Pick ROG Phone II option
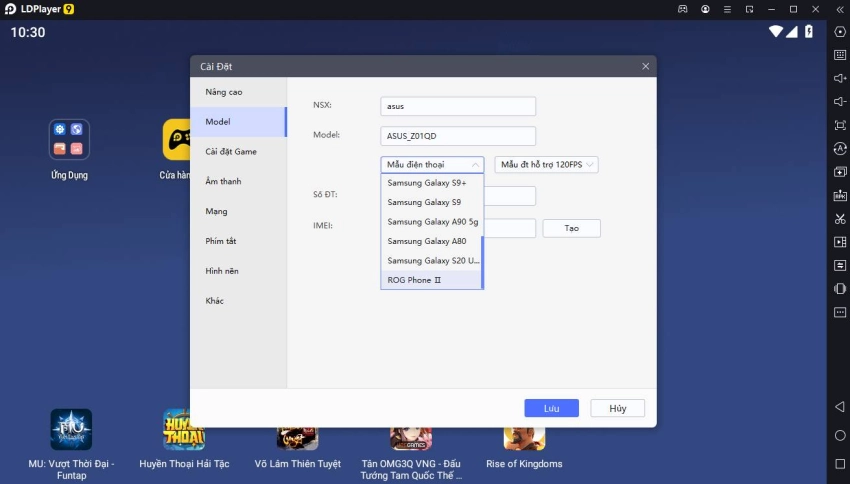Image resolution: width=850 pixels, height=484 pixels. pyautogui.click(x=431, y=280)
